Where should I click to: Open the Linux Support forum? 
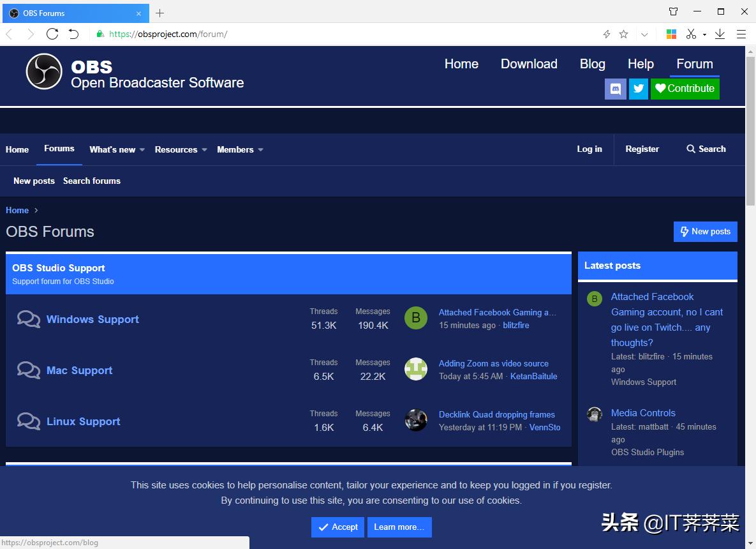(84, 421)
